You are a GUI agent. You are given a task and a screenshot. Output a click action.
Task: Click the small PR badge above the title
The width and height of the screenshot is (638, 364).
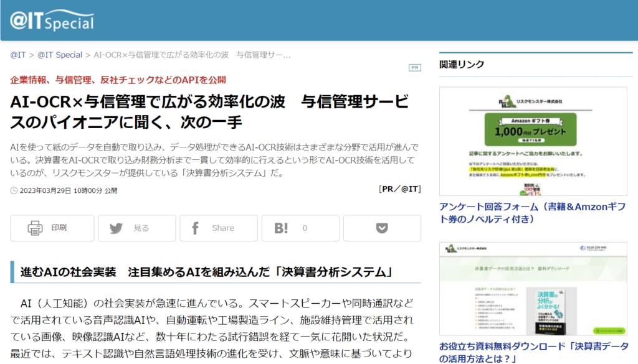(414, 67)
